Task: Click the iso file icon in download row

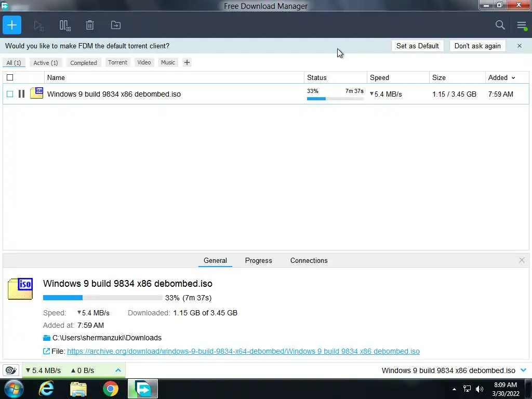Action: [37, 94]
